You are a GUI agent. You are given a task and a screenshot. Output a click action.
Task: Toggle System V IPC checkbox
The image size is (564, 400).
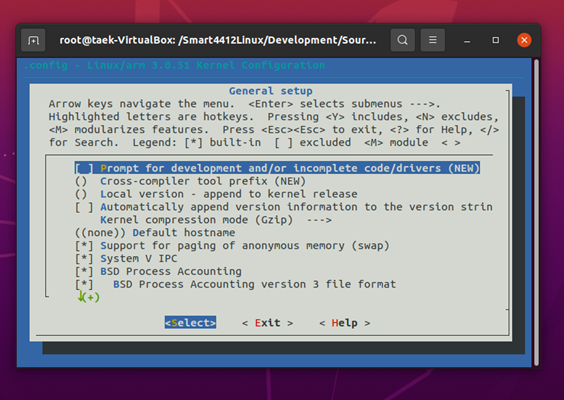coord(84,259)
